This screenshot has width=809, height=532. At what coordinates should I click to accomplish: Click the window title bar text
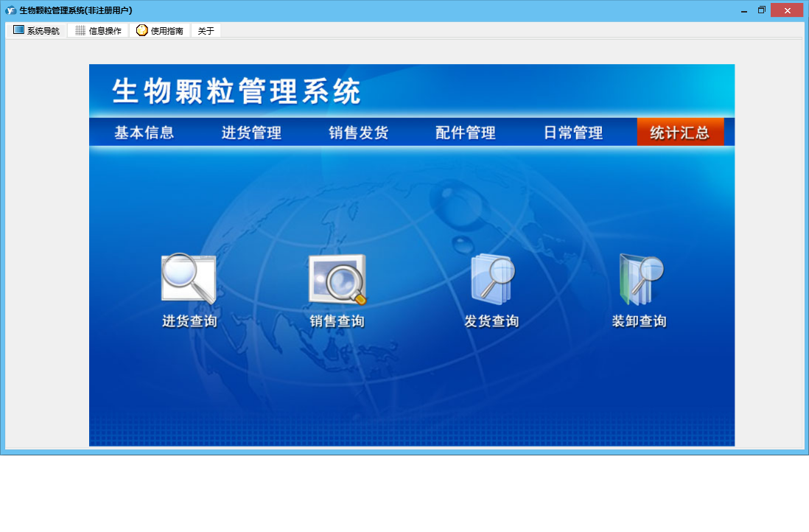[x=75, y=10]
